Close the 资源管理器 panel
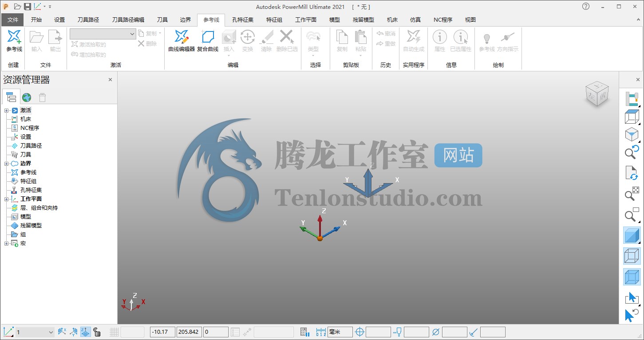 click(x=111, y=80)
